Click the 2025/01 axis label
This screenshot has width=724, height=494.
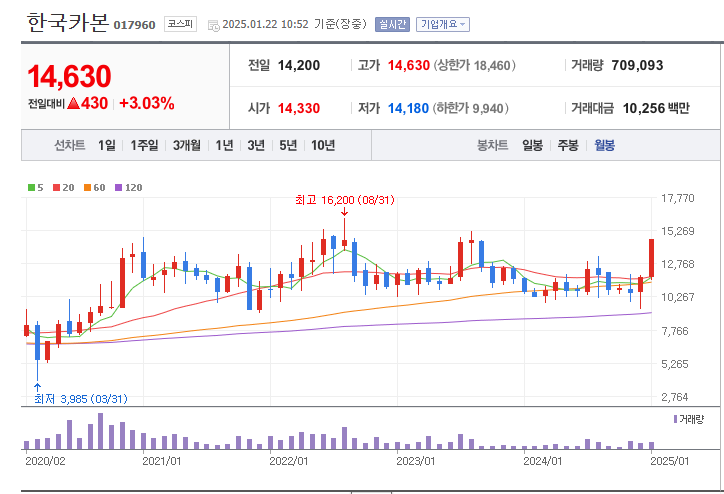click(x=670, y=461)
